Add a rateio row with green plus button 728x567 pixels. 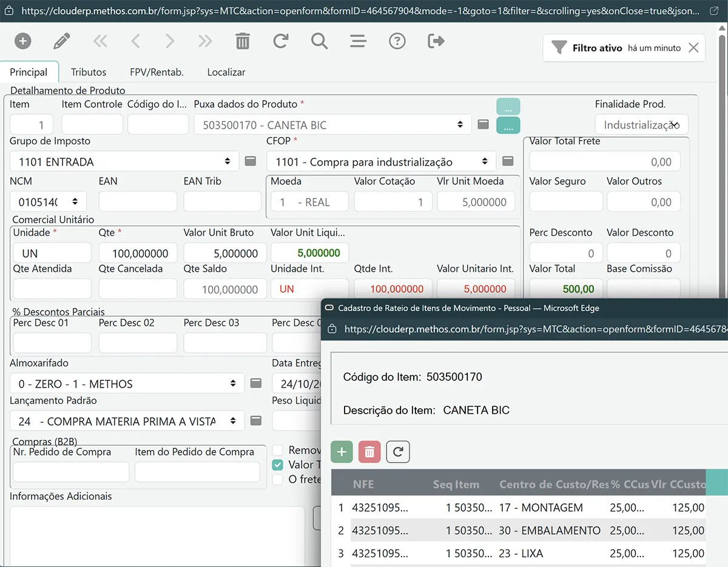pos(342,452)
